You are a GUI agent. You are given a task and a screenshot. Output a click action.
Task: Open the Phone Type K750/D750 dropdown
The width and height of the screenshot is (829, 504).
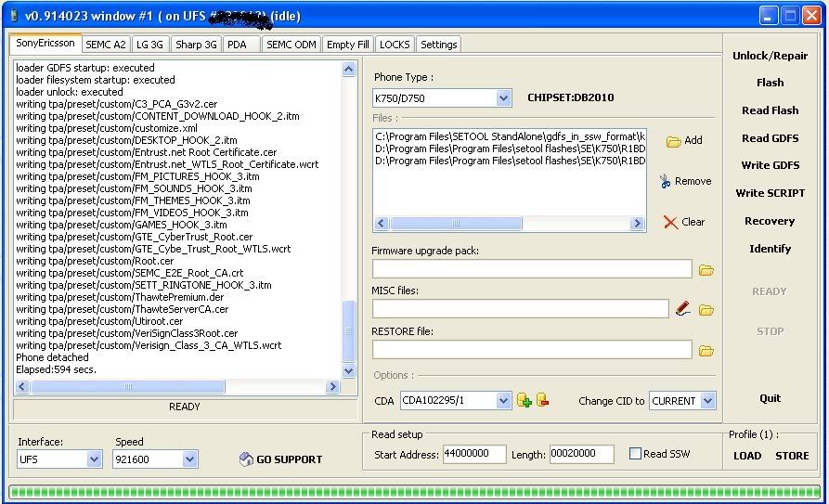[503, 97]
